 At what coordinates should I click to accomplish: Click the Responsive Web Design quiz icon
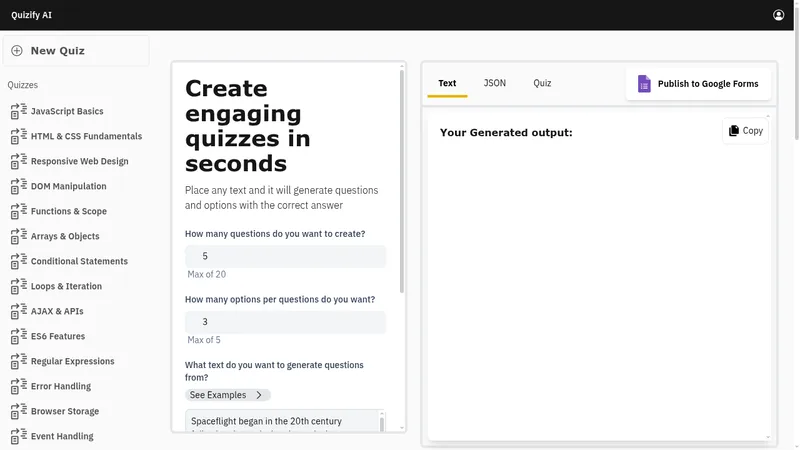pyautogui.click(x=19, y=161)
